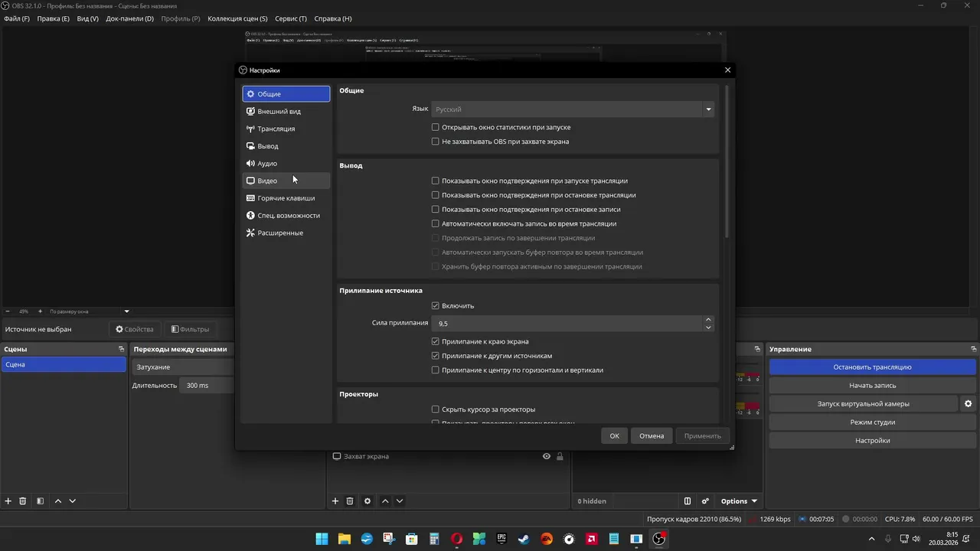The width and height of the screenshot is (980, 551).
Task: Add a source with the plus icon above Захват экрана toolbar
Action: coord(335,501)
